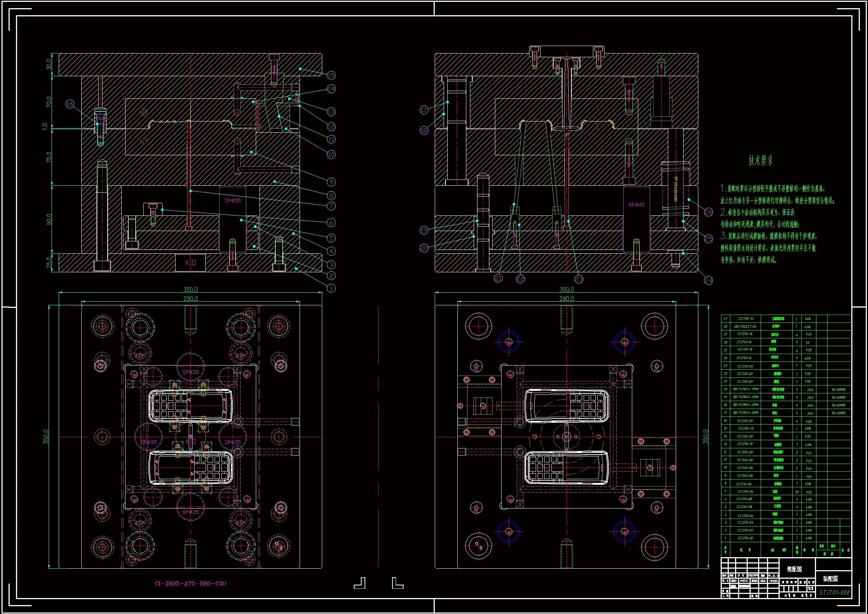Image resolution: width=868 pixels, height=614 pixels.
Task: Click the drawing number STJT01-000
Action: tap(834, 592)
